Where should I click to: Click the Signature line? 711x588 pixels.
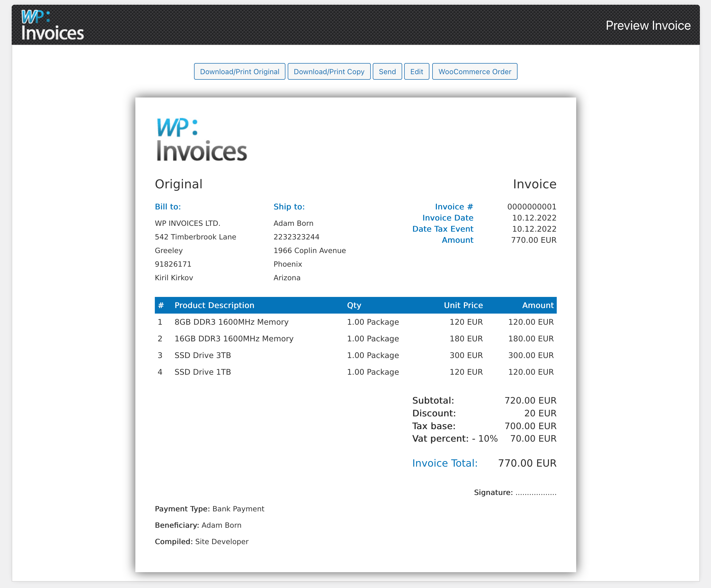pyautogui.click(x=515, y=493)
